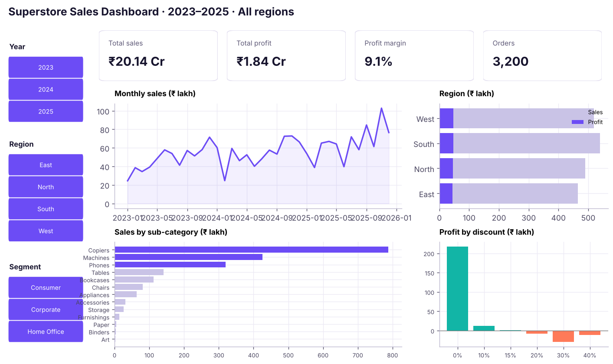Open the Total sales KPI card

(158, 55)
